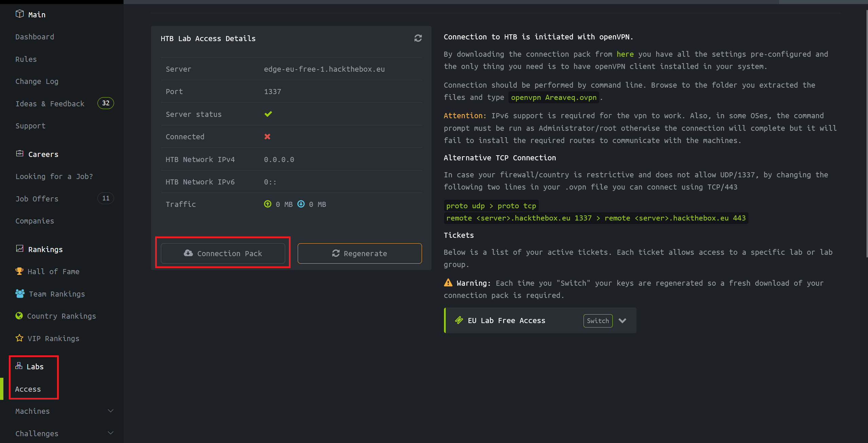Screen dimensions: 868x443
Task: Click the Labs network icon in sidebar
Action: [x=19, y=366]
